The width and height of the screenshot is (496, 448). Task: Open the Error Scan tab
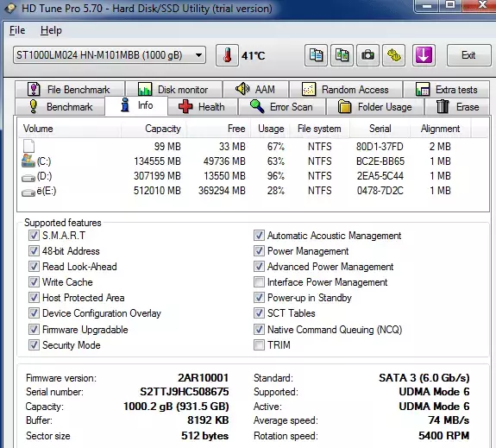tap(282, 107)
